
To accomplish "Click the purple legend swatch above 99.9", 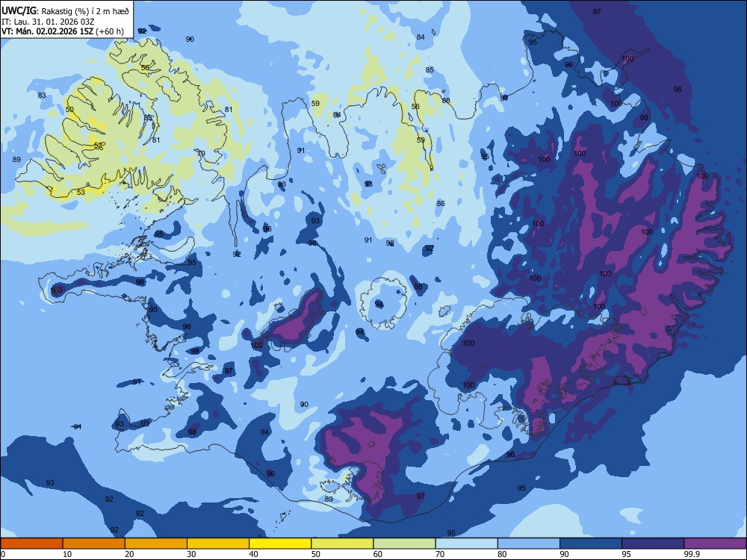I will tap(715, 544).
